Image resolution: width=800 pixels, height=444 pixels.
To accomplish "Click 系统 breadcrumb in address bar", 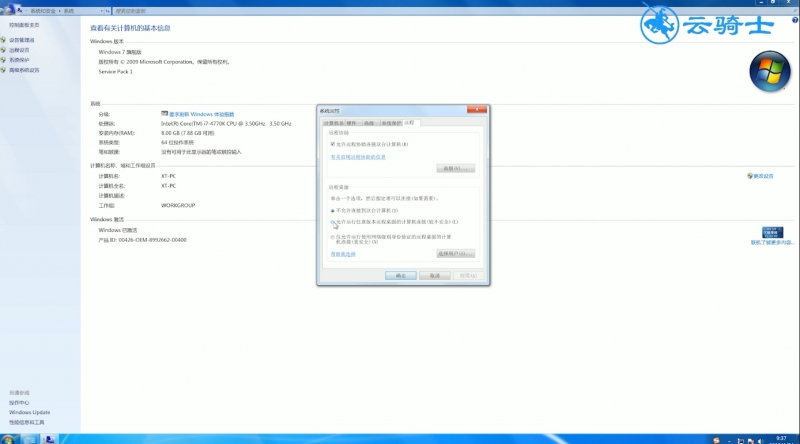I will (x=69, y=11).
